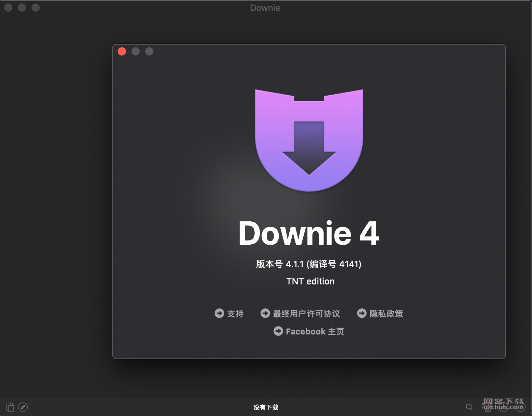
Task: Click the magnifier search icon in bottom bar
Action: pyautogui.click(x=469, y=407)
